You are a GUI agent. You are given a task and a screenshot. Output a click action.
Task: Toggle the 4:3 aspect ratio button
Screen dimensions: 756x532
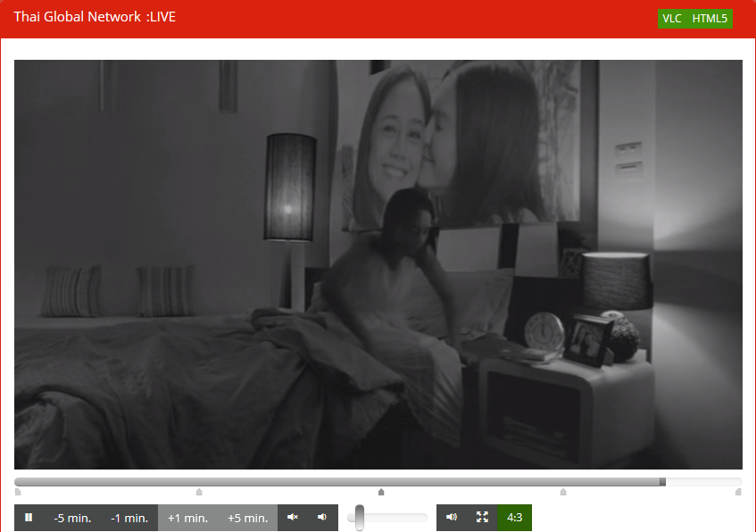tap(514, 518)
